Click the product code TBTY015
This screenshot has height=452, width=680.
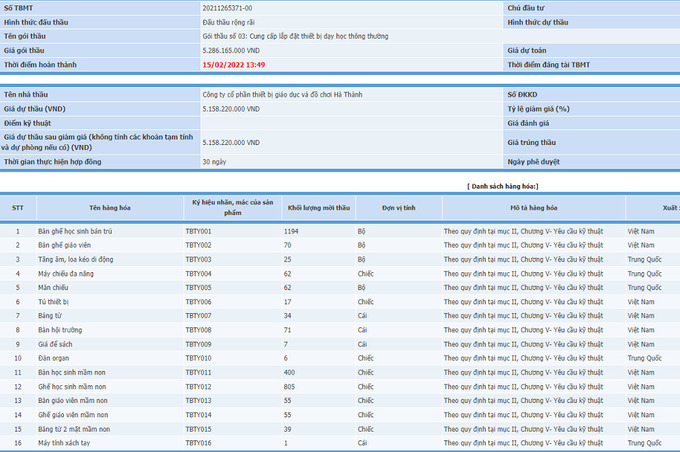[198, 427]
